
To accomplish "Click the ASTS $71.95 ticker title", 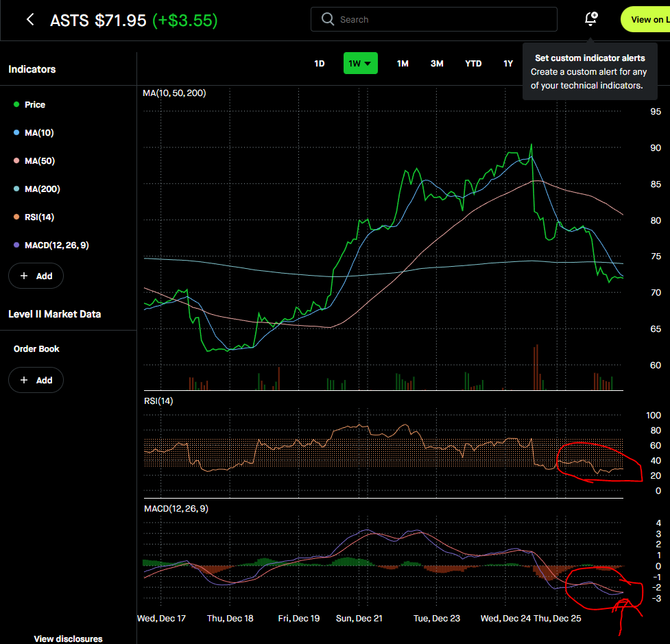I will [98, 20].
